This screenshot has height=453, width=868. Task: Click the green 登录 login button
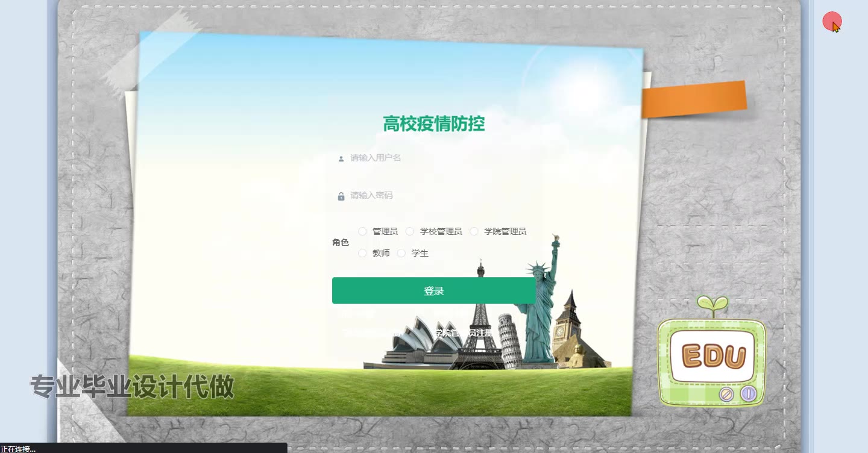pos(434,290)
